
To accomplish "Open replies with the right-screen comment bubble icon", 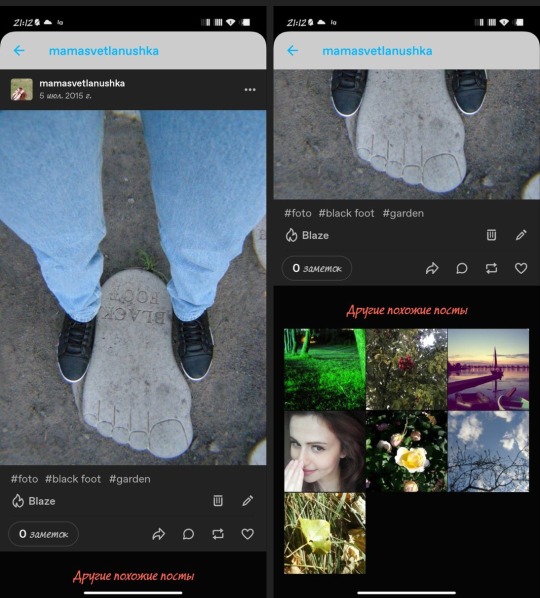I will coord(461,268).
